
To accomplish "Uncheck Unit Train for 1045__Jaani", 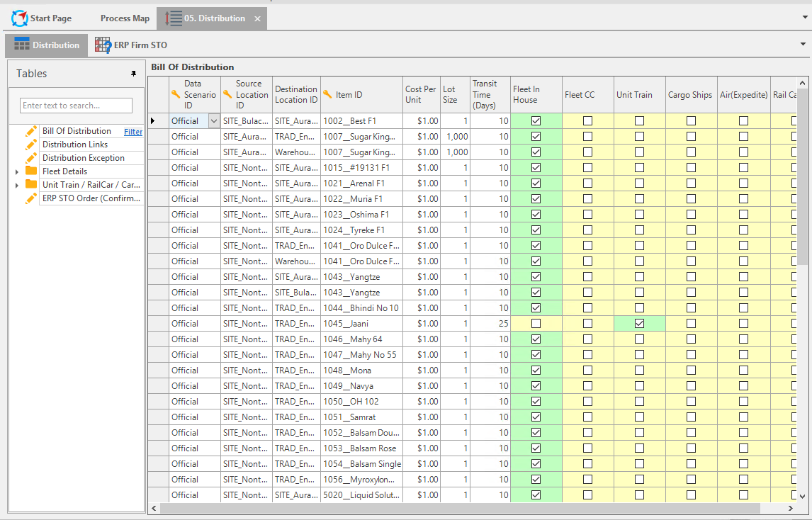I will point(640,323).
